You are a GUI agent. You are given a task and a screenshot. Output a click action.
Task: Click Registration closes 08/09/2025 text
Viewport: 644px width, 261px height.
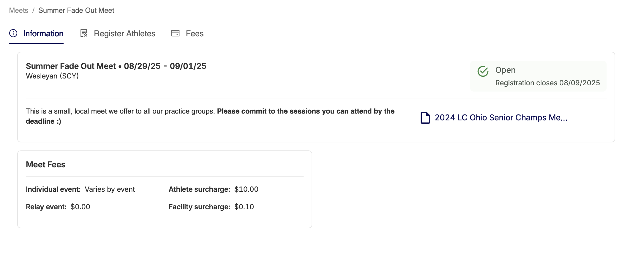[547, 83]
